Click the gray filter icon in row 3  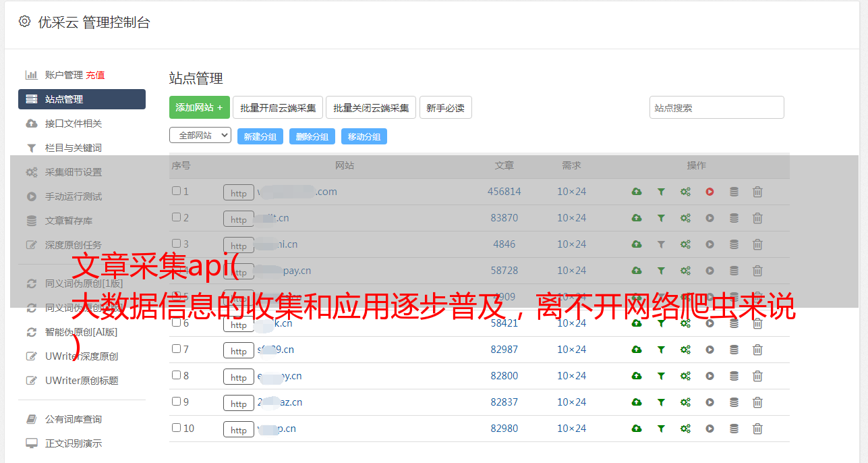click(661, 244)
